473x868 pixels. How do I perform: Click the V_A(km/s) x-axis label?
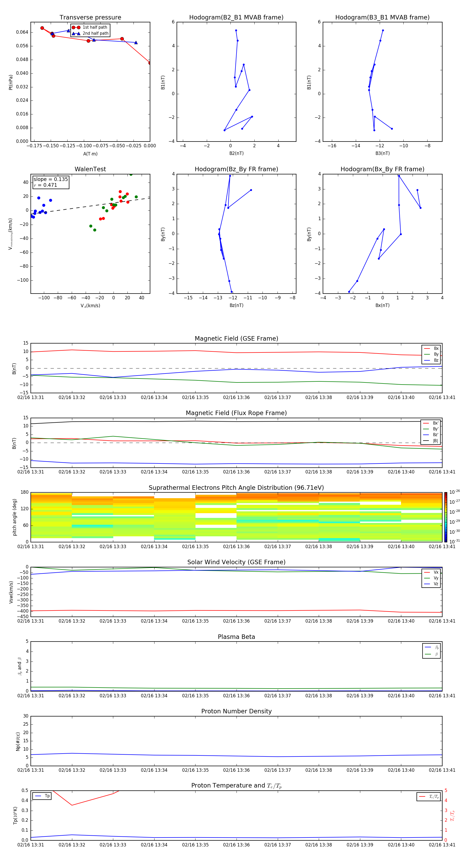pyautogui.click(x=90, y=306)
